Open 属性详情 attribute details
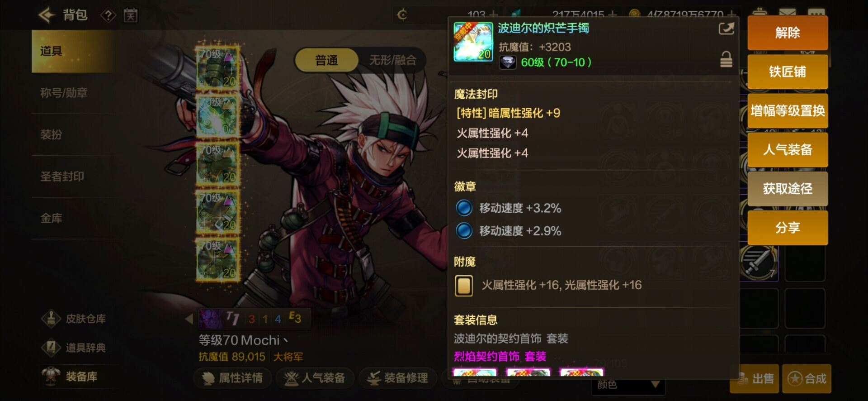Image resolution: width=868 pixels, height=401 pixels. pyautogui.click(x=233, y=378)
